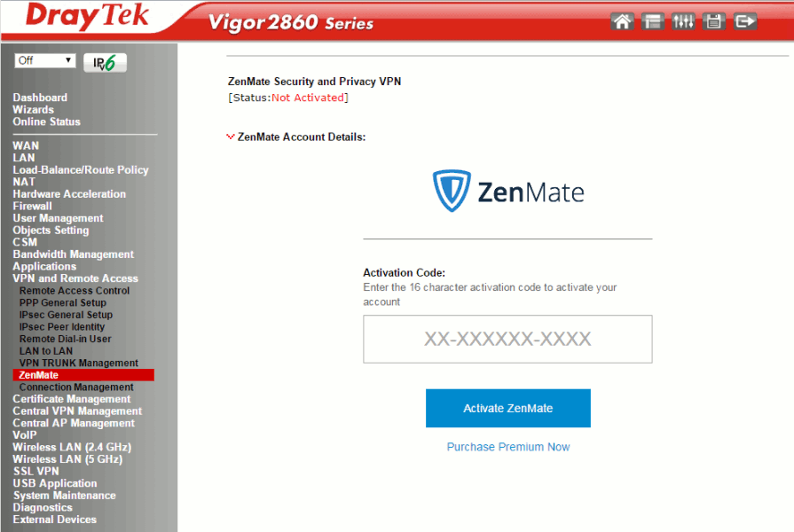Screen dimensions: 794x532
Task: Collapse the ZenMate Account Details chevron
Action: pos(231,137)
